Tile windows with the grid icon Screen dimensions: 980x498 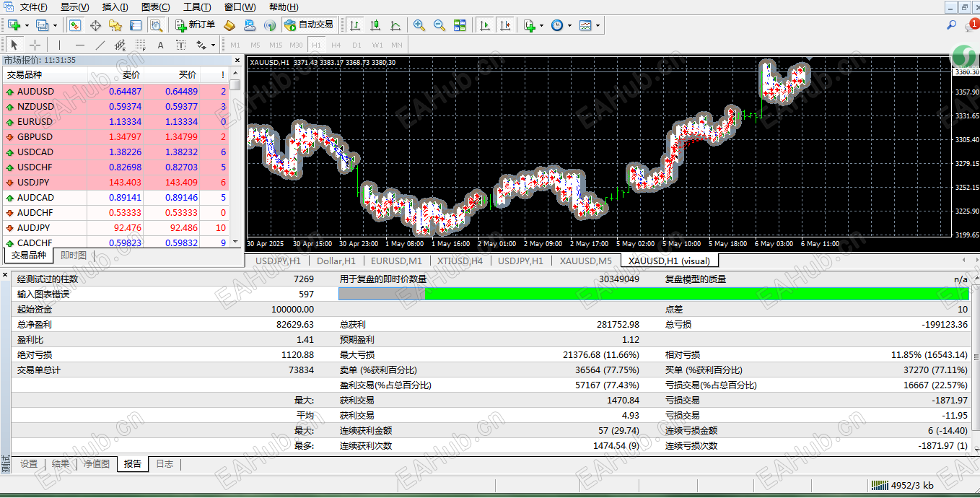(x=460, y=25)
